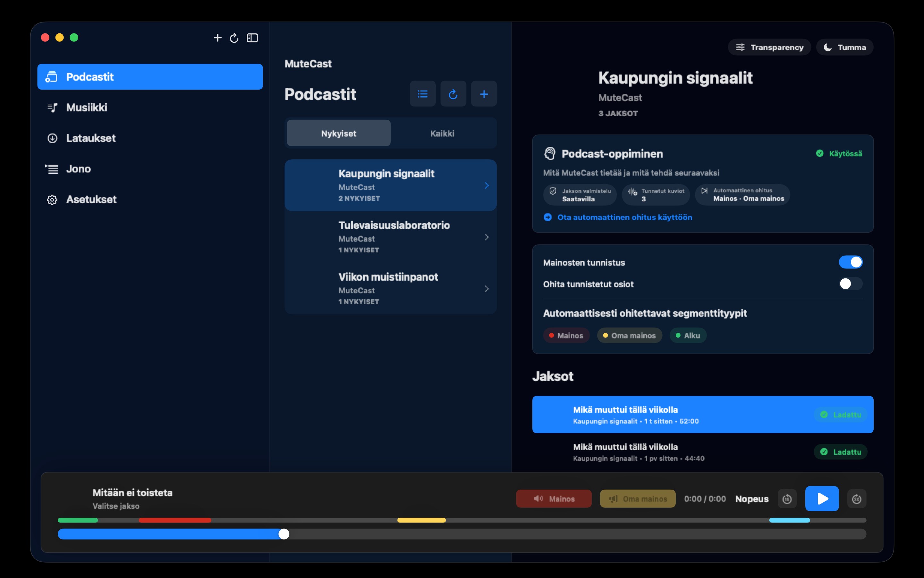Refresh podcasts with blue reload button
The image size is (924, 578).
coord(453,94)
